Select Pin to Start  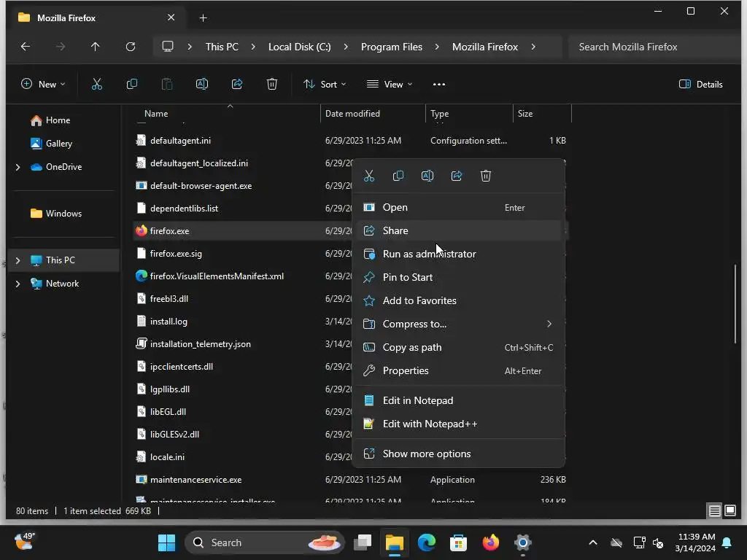(x=458, y=278)
